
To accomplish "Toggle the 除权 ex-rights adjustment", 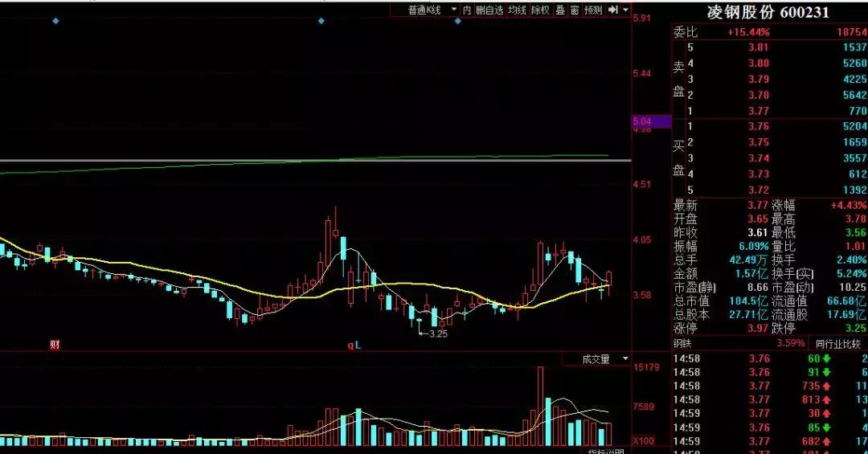I will (x=540, y=10).
